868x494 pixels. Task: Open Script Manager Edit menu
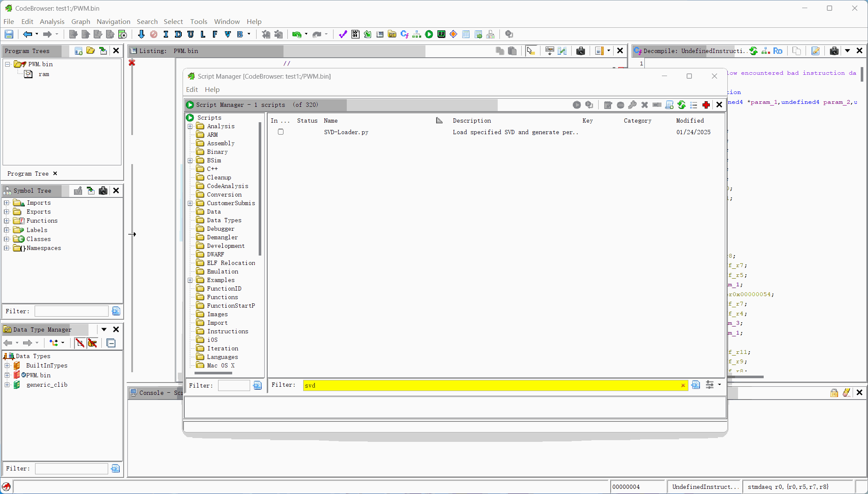[x=192, y=89]
